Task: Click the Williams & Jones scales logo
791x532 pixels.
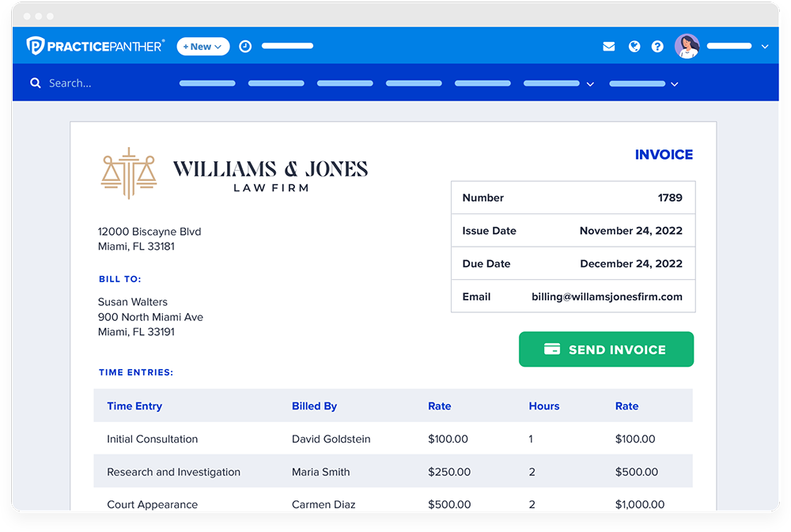Action: point(129,172)
